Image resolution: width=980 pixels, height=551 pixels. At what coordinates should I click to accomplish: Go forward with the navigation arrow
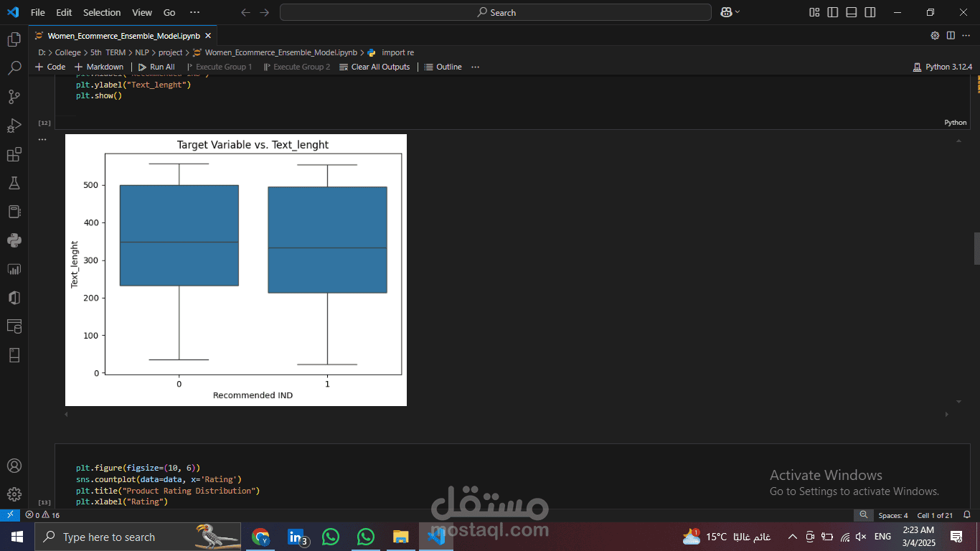(x=265, y=12)
